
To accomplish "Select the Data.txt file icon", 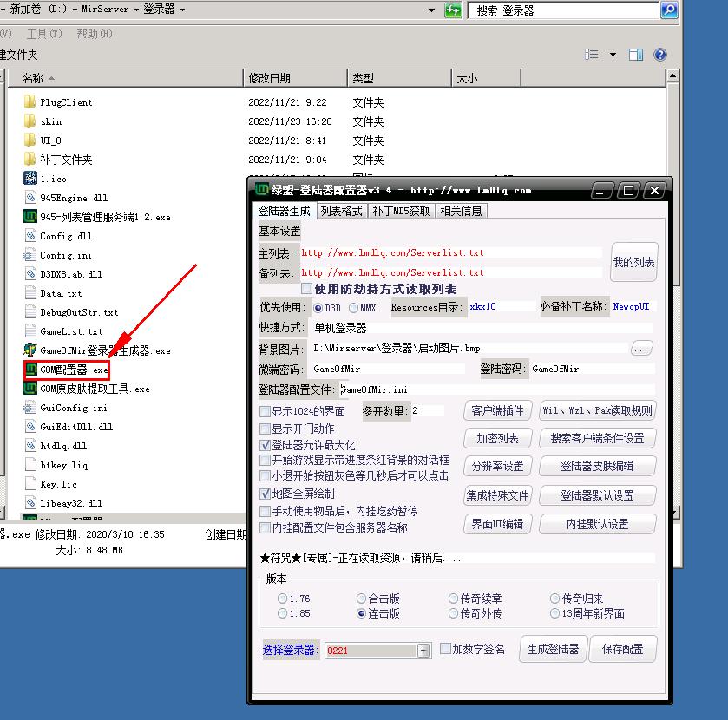I will point(30,293).
